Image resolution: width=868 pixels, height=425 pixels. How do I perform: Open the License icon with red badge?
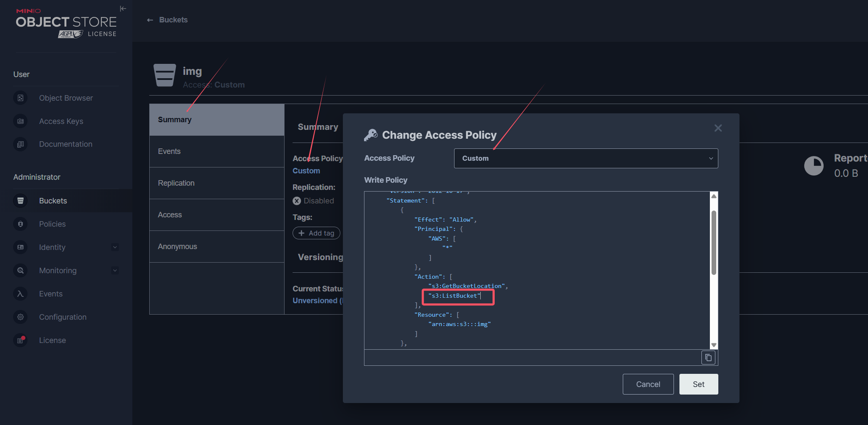coord(20,340)
